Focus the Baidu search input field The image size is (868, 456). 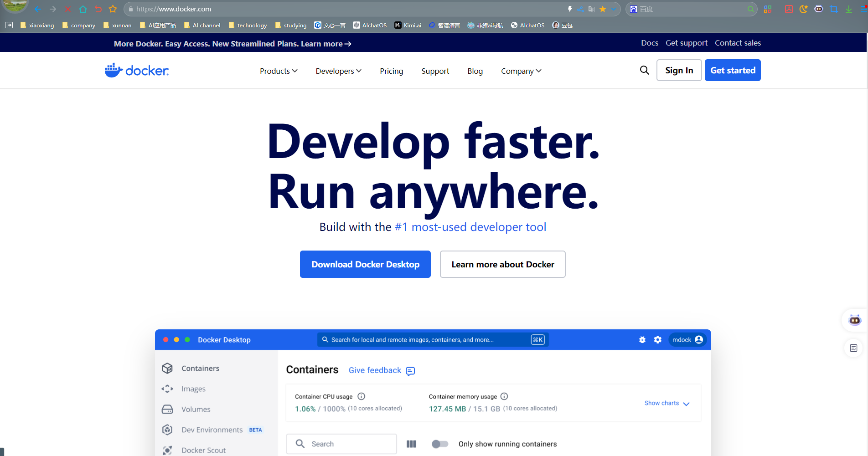tap(692, 9)
